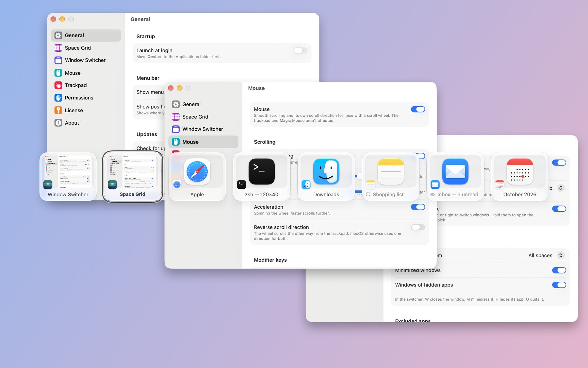Open Permissions in the General window sidebar
Screen dimensions: 588x368
(86, 98)
